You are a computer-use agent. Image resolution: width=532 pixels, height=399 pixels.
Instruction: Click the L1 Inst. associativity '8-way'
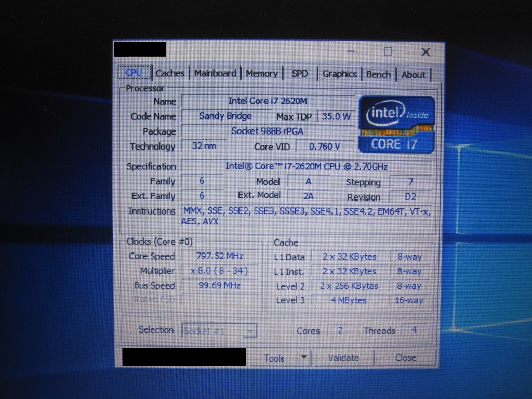(409, 271)
